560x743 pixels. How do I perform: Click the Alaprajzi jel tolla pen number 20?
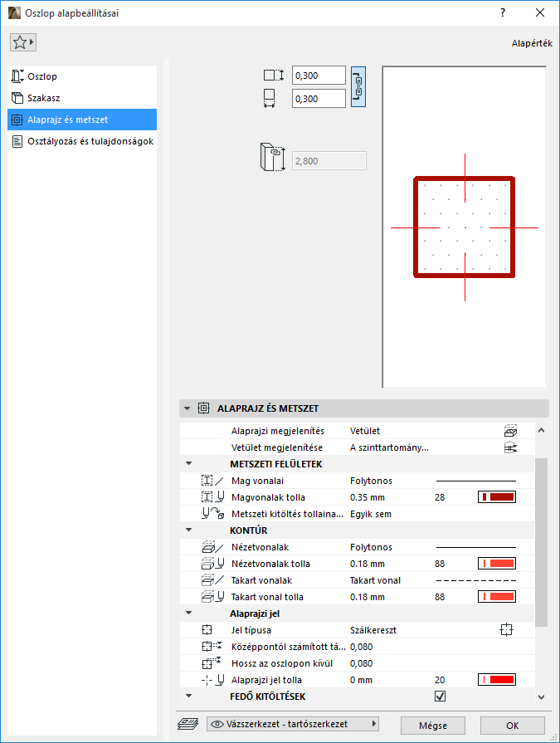pyautogui.click(x=440, y=680)
